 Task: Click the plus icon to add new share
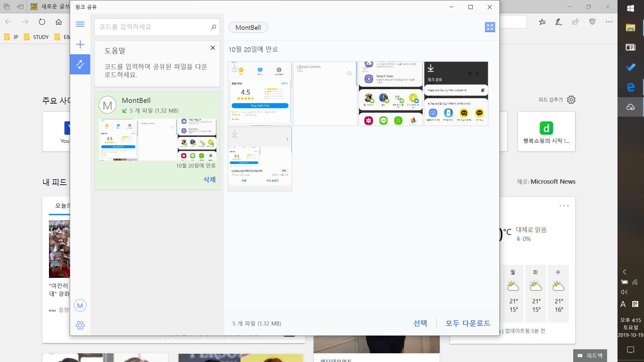(x=80, y=45)
